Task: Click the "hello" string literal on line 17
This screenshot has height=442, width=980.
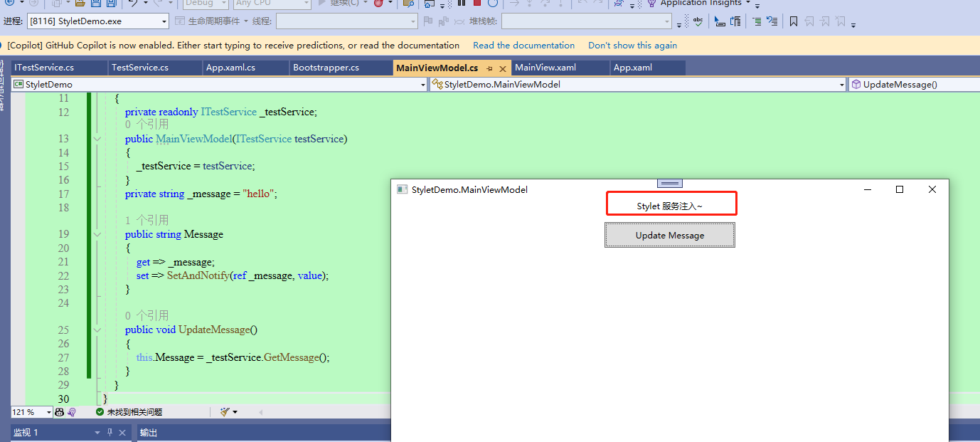Action: 258,194
